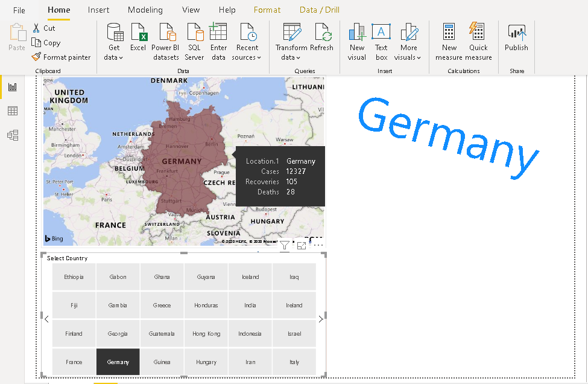Open the File menu
Screen dimensions: 588x384
19,10
